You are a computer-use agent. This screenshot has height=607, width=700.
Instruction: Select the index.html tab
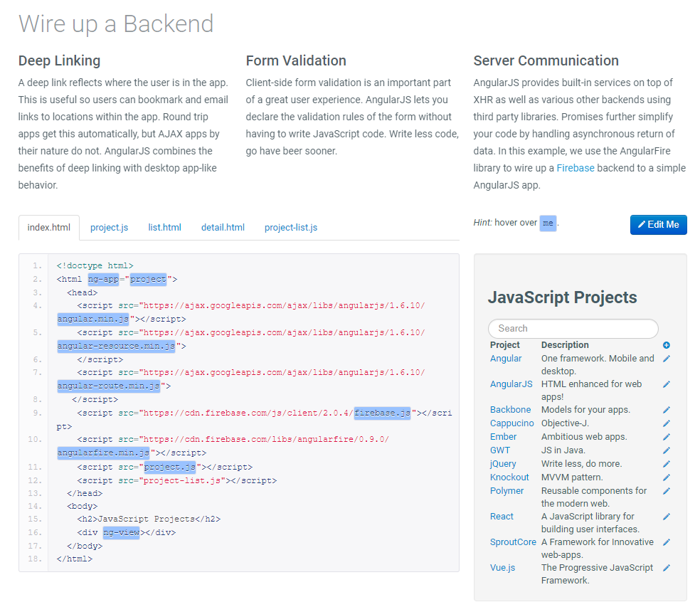coord(48,227)
